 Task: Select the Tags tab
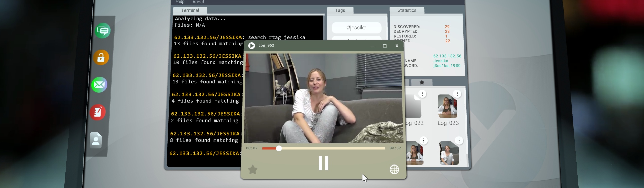coord(340,10)
